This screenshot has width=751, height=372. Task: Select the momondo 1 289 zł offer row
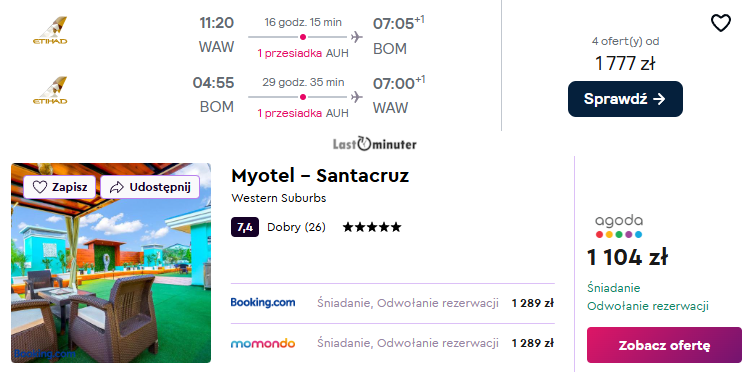pos(392,343)
